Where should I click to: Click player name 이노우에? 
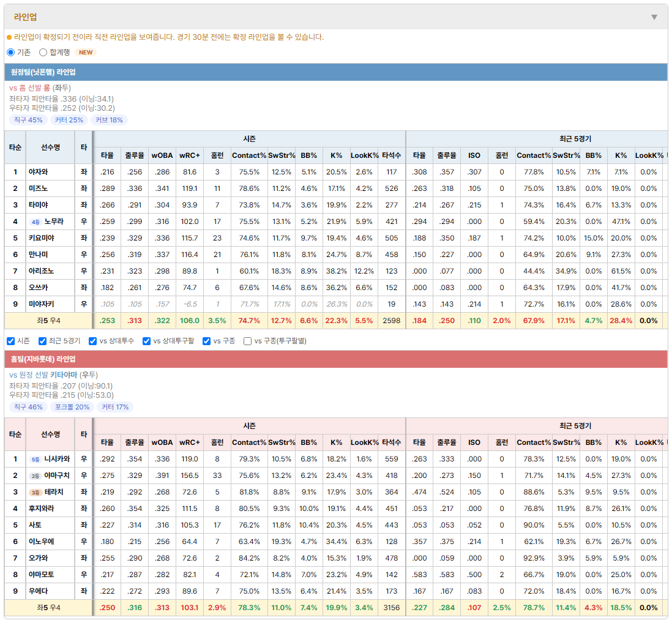tap(42, 542)
